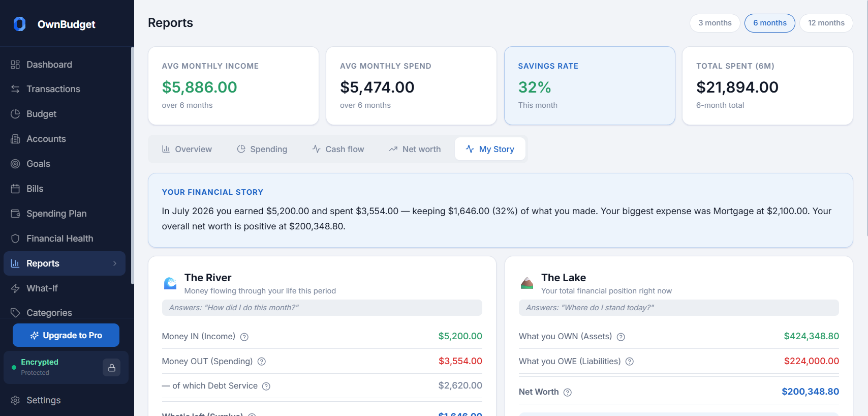Click Upgrade to Pro button
Viewport: 868px width, 416px height.
click(x=66, y=335)
